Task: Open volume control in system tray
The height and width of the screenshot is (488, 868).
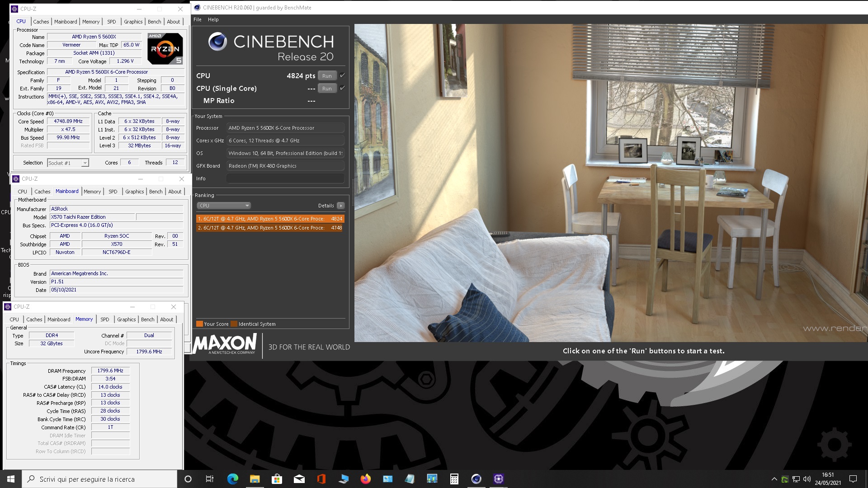Action: coord(807,479)
